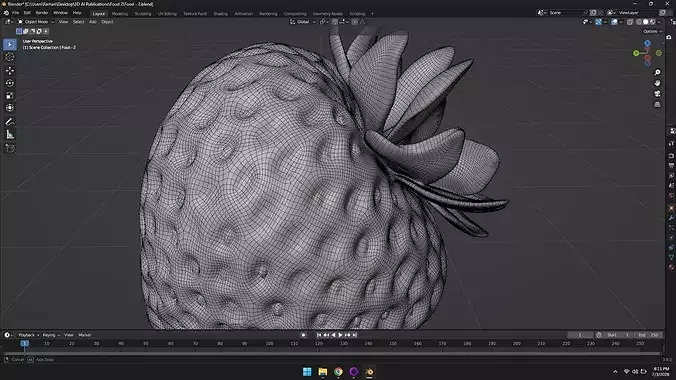This screenshot has width=676, height=380.
Task: Expand the viewport Options dropdown
Action: [x=652, y=31]
